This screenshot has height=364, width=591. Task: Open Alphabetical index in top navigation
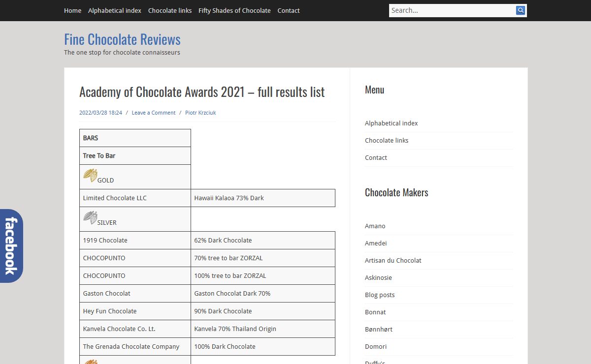click(115, 10)
